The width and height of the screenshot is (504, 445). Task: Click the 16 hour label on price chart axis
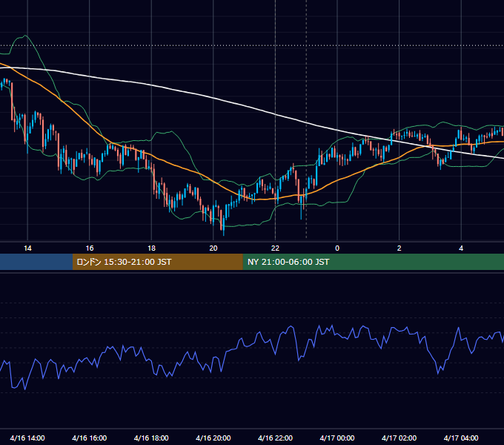click(90, 248)
